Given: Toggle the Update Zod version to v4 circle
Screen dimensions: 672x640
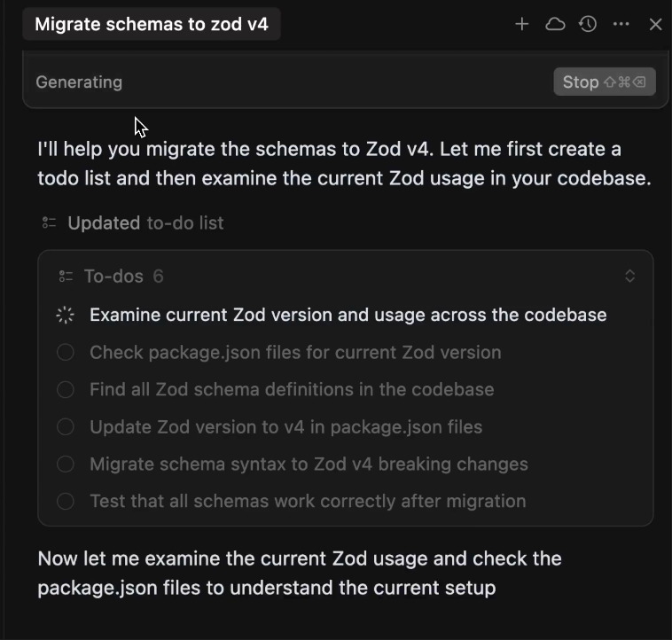Looking at the screenshot, I should click(x=65, y=426).
